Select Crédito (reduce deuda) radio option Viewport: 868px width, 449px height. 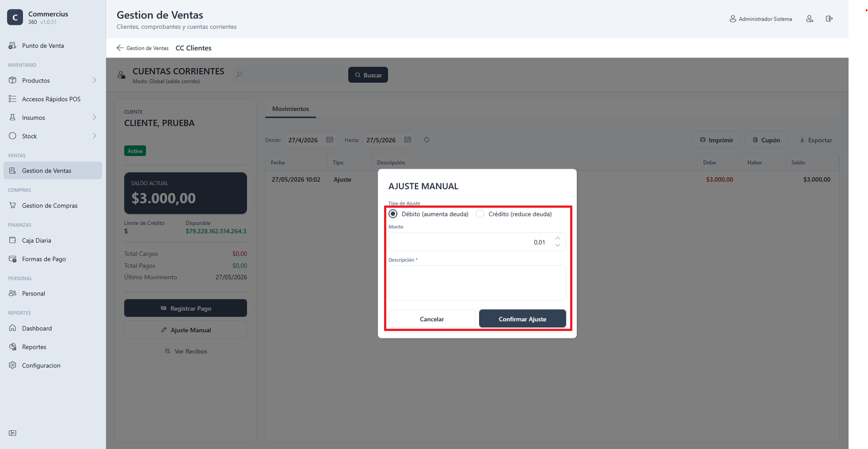480,214
